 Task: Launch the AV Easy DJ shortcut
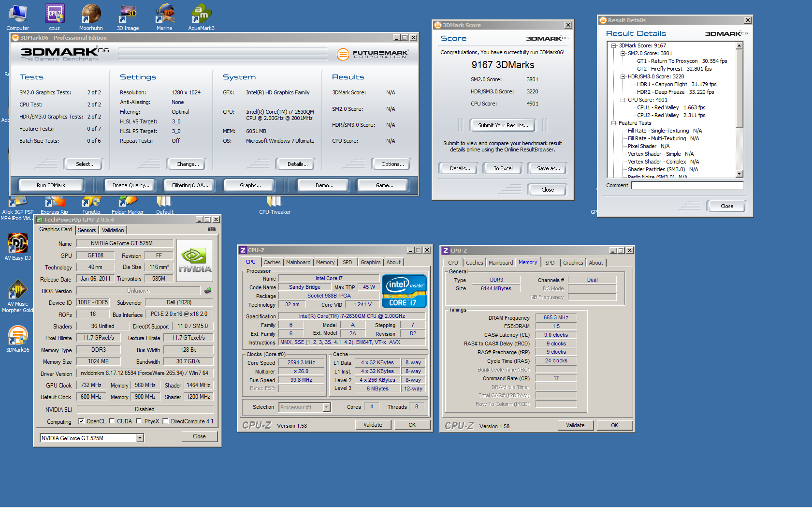(18, 247)
